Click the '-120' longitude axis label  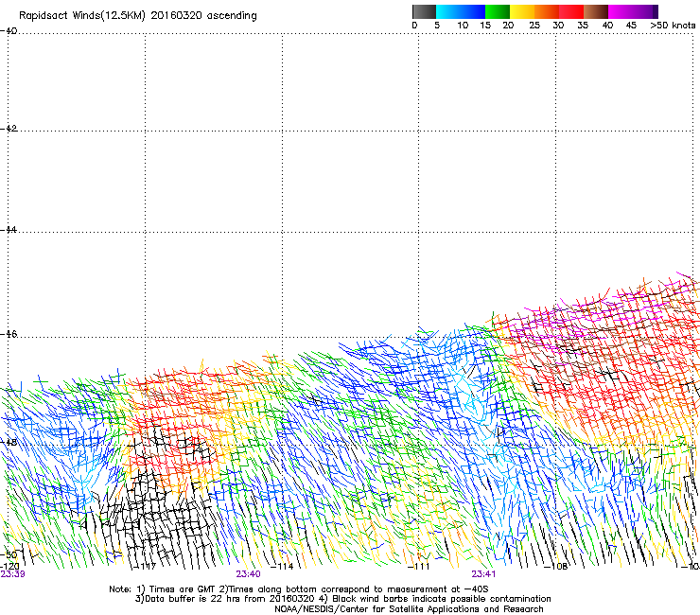point(9,566)
